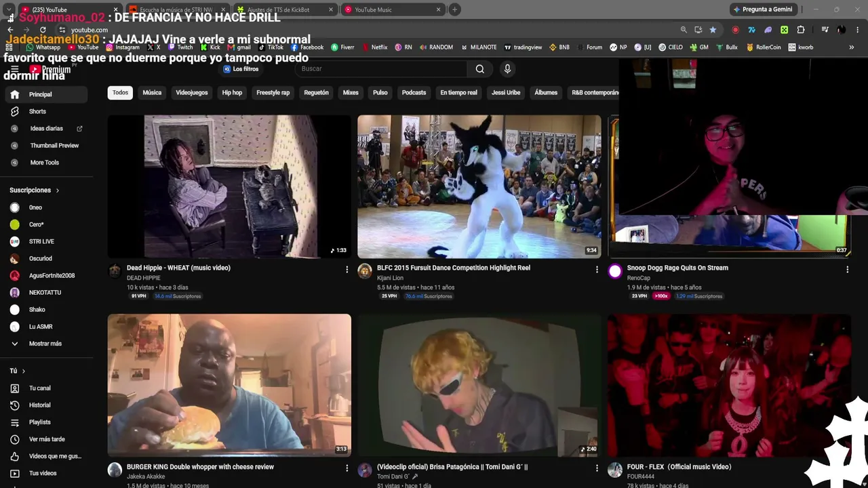Click the search magnifier button
Screen dimensions: 868x488
click(480, 68)
